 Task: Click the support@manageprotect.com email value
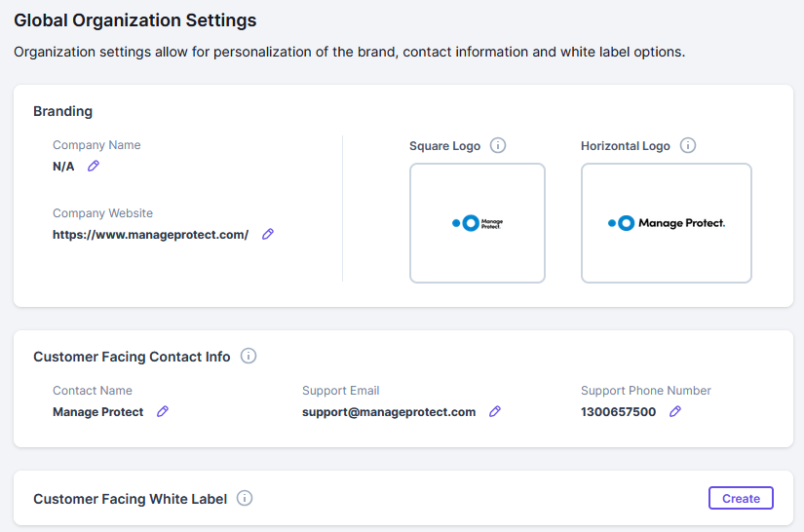pyautogui.click(x=389, y=412)
